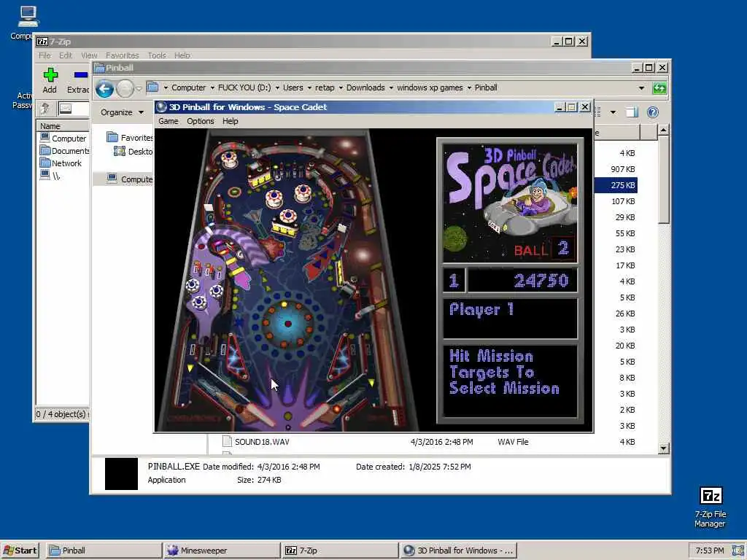Expand the breadcrumb arrow after windows xp games
The width and height of the screenshot is (747, 560).
[x=469, y=87]
